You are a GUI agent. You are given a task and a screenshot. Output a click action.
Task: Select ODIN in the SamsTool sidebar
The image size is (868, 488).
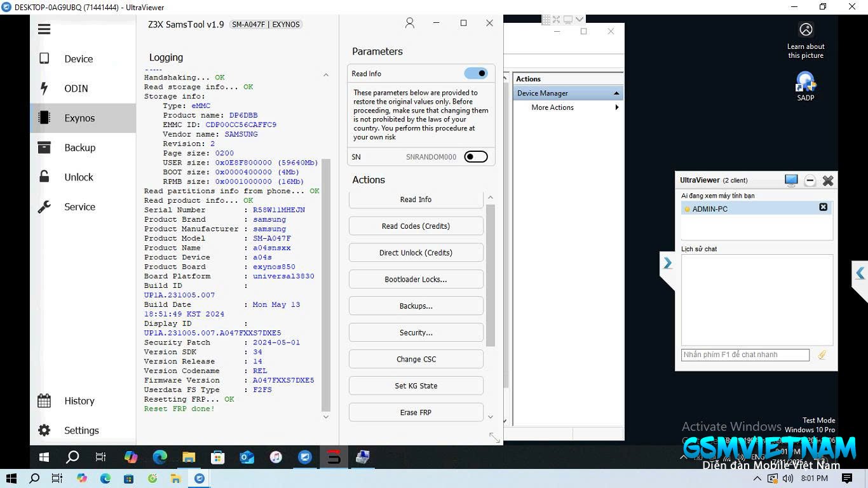pos(83,88)
